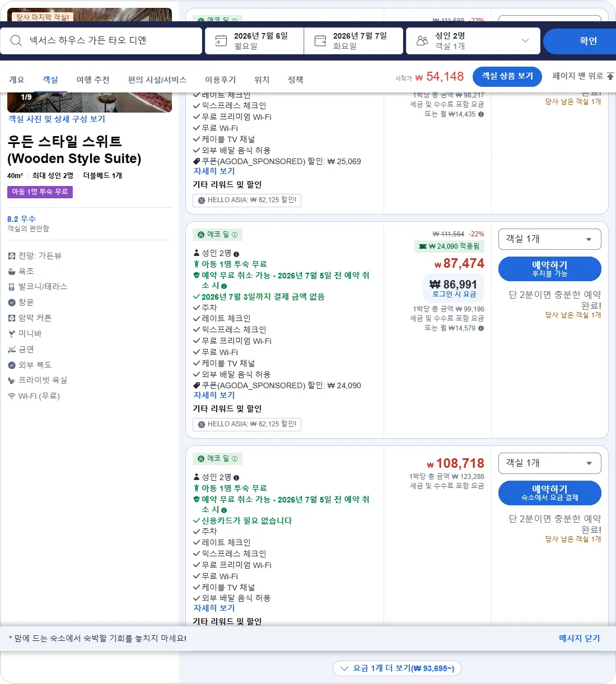This screenshot has width=616, height=684.
Task: Click the bathtub amenity icon
Action: [12, 271]
